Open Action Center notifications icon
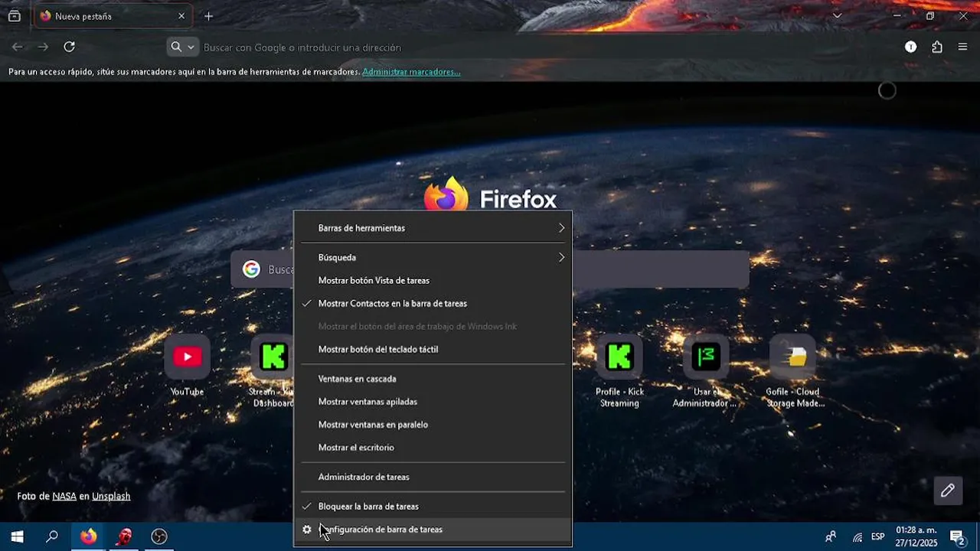Screen dimensions: 980x551 [957, 536]
